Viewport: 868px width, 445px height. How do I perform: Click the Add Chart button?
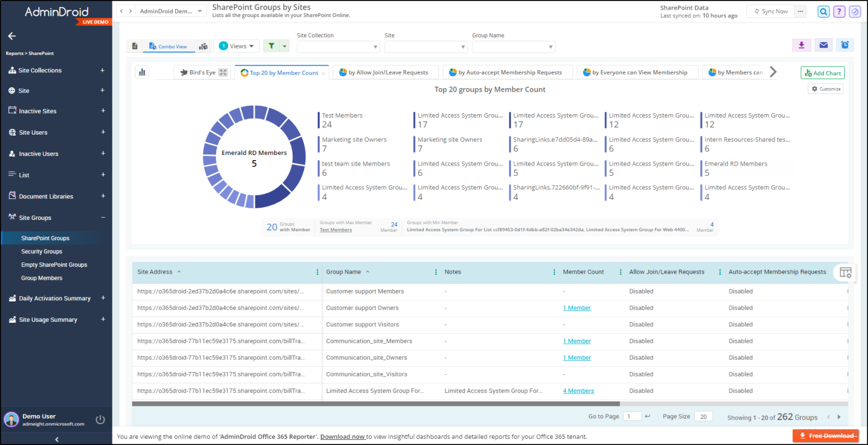click(822, 73)
